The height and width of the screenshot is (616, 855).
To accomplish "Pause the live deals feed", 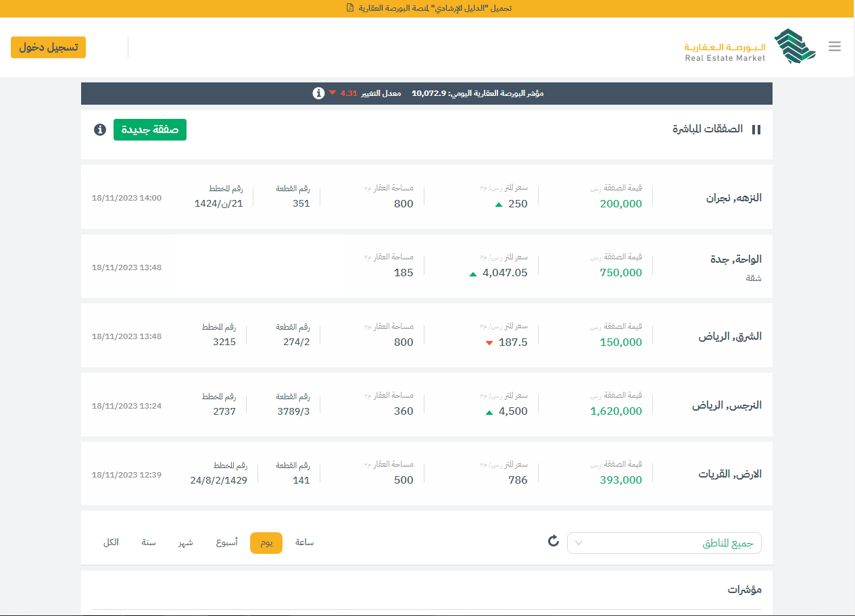I will pos(756,130).
